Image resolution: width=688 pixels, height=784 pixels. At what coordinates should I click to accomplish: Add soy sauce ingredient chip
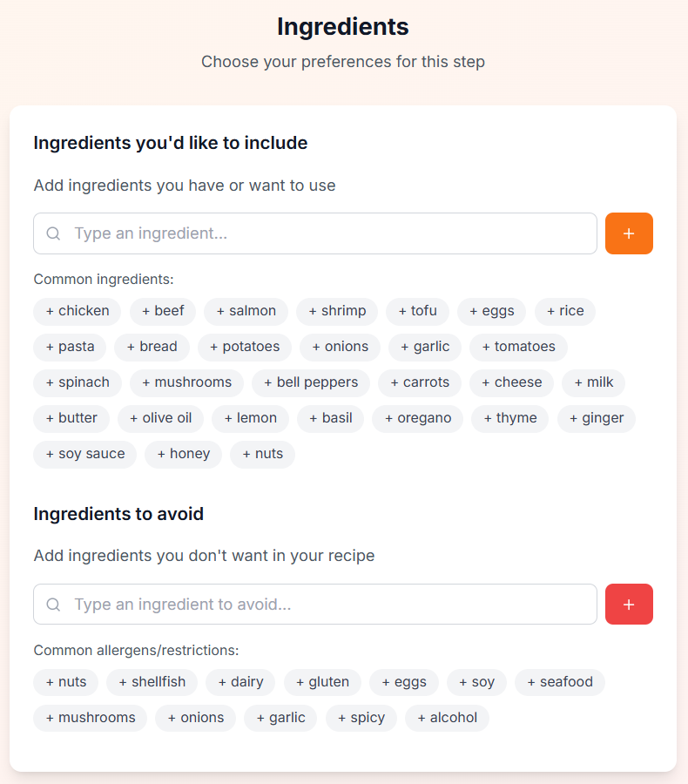pyautogui.click(x=85, y=454)
